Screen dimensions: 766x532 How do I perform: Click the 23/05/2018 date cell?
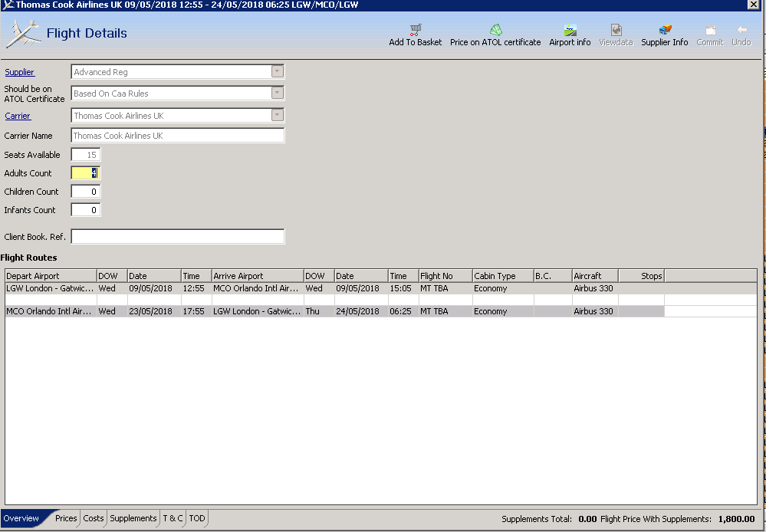point(154,311)
